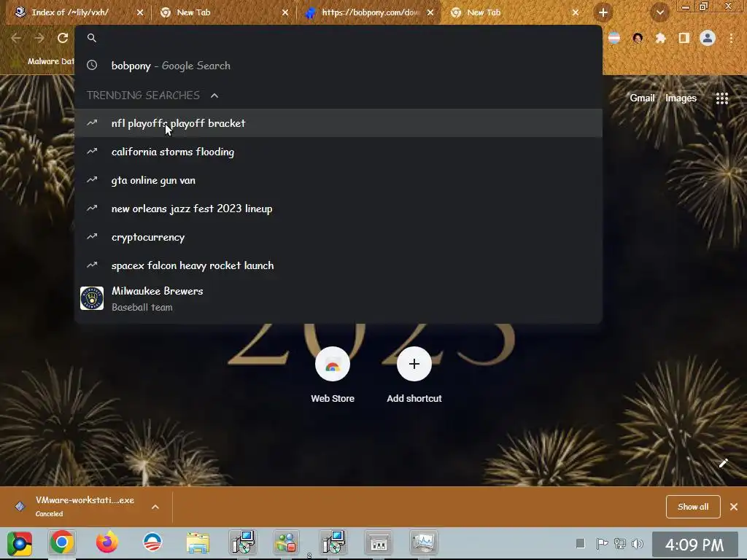747x560 pixels.
Task: Focus the omnibox search input
Action: click(x=338, y=38)
